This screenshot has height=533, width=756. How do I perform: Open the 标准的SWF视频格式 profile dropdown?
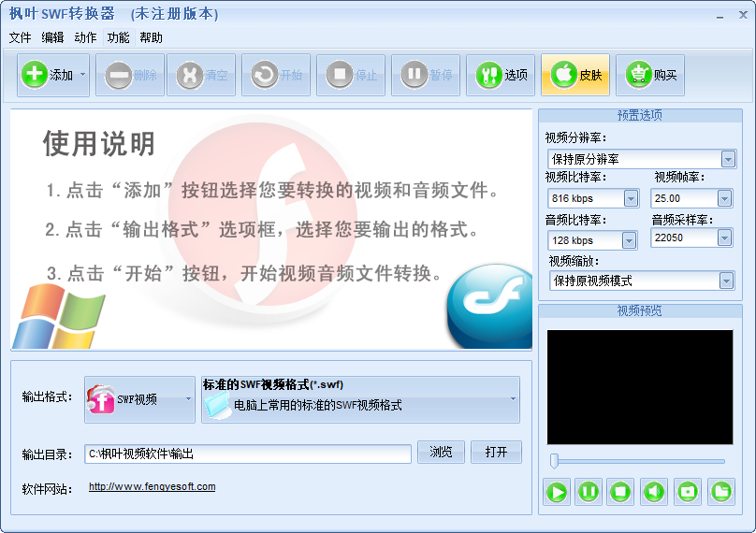pyautogui.click(x=360, y=399)
